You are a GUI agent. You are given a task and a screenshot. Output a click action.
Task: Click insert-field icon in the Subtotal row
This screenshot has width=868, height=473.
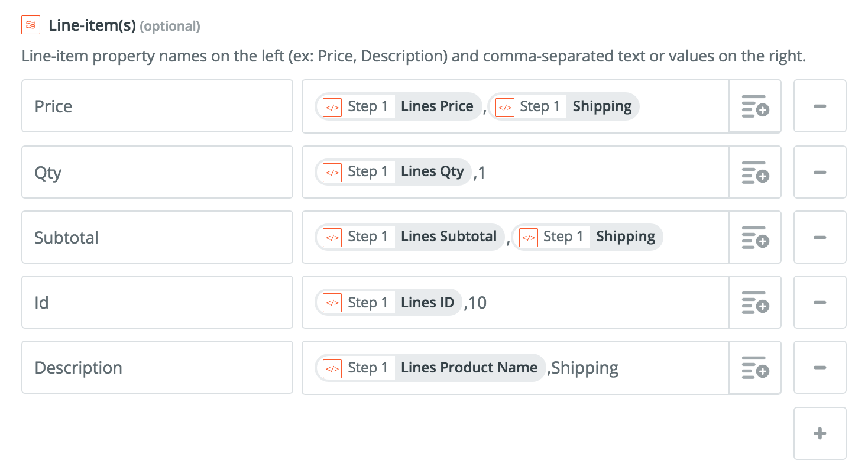(755, 237)
